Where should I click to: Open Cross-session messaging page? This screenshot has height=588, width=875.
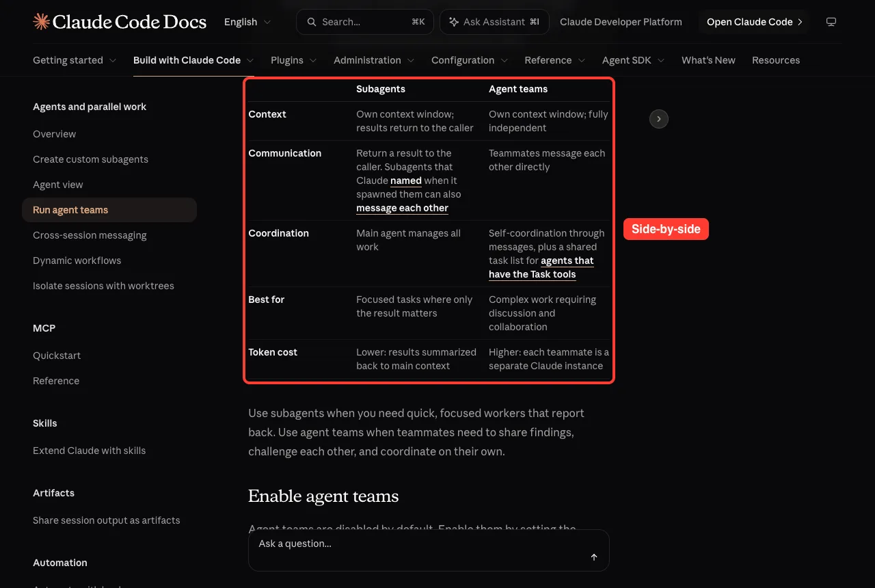coord(90,235)
